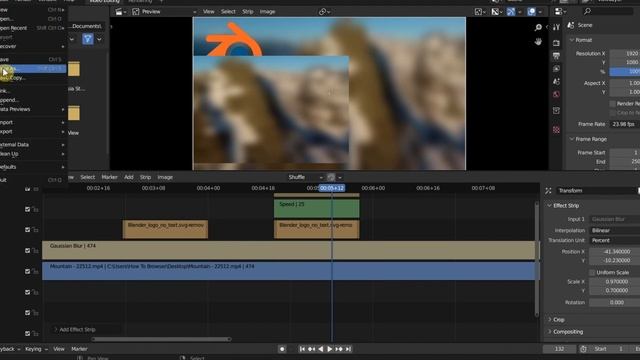
Task: Select the Mountain - 22512.mp4 video strip
Action: pos(291,271)
